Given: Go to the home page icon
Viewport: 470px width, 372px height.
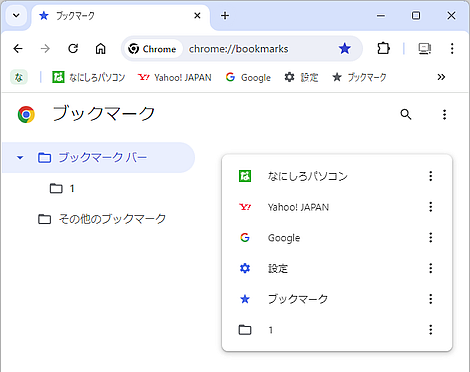Looking at the screenshot, I should pos(100,49).
